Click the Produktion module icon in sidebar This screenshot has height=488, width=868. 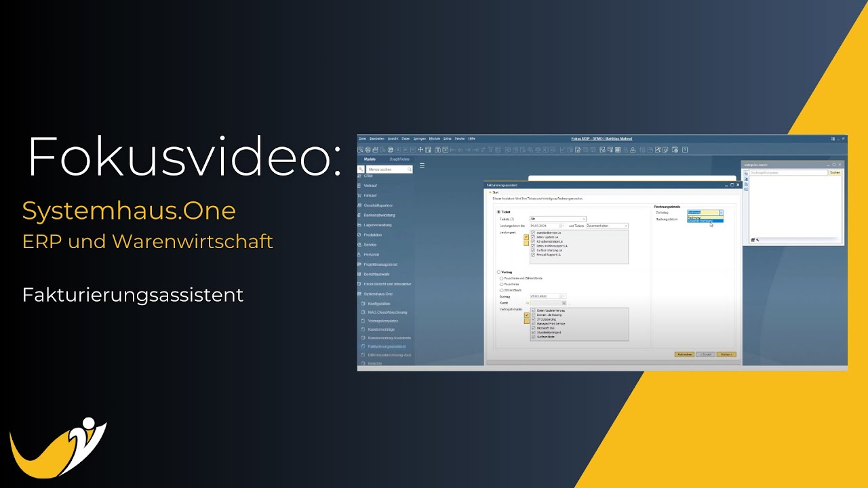(x=359, y=235)
